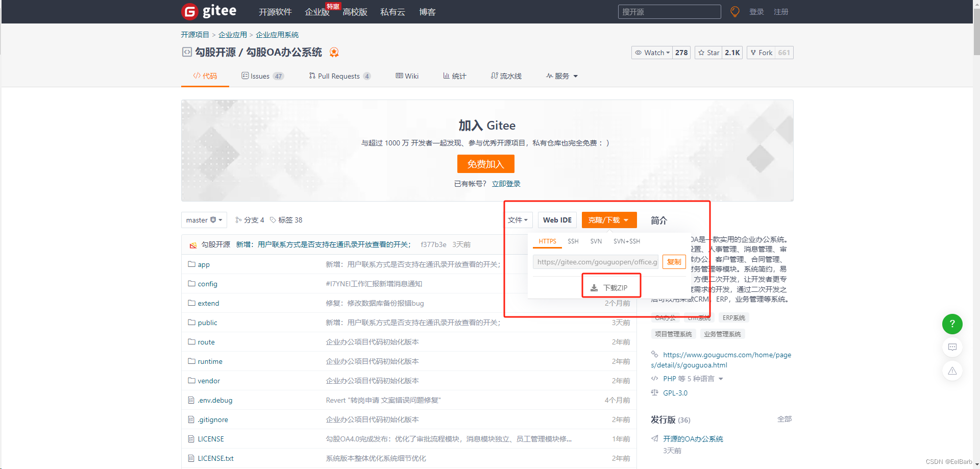Click the lightbulb icon beside search box
980x469 pixels.
[x=735, y=12]
